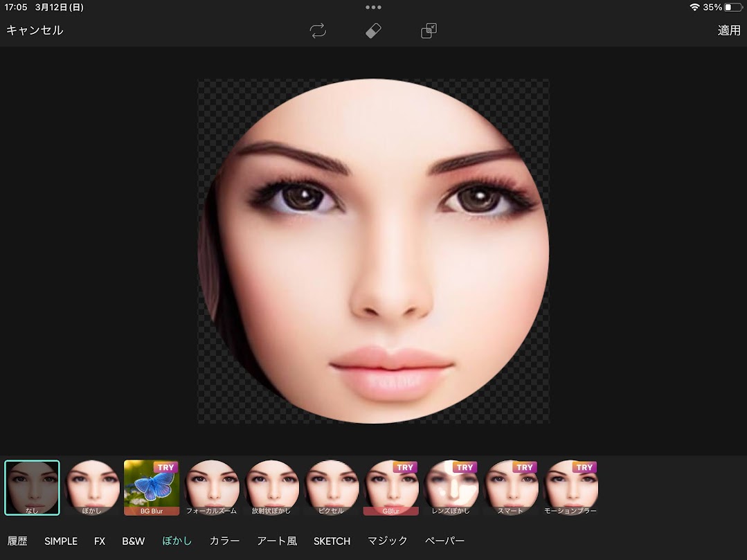Try the BG Blur butterfly effect
This screenshot has height=560, width=747.
click(x=152, y=488)
